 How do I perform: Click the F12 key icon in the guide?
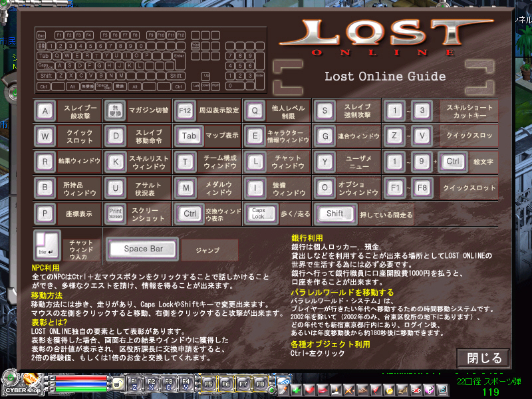tap(185, 110)
